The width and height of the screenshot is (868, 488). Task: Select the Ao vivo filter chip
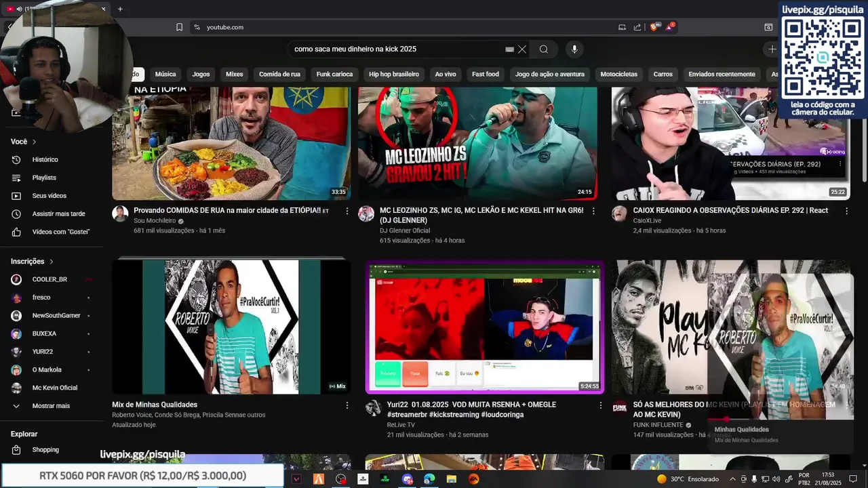[x=446, y=74]
